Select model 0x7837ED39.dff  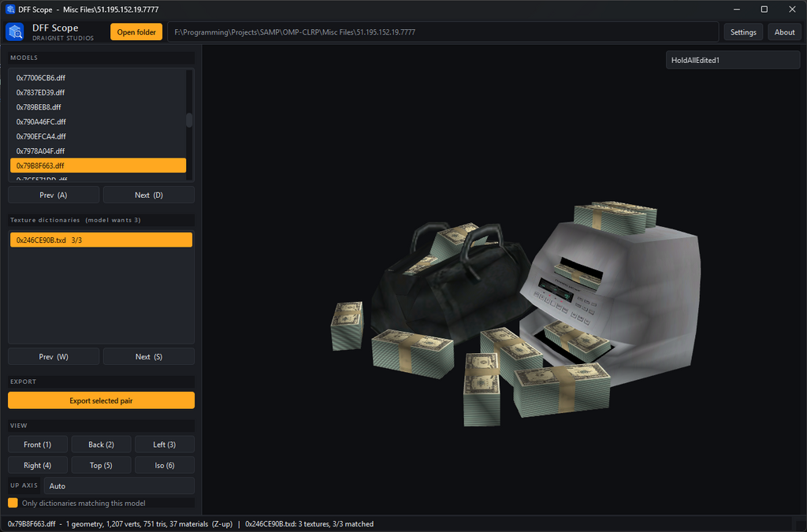98,93
